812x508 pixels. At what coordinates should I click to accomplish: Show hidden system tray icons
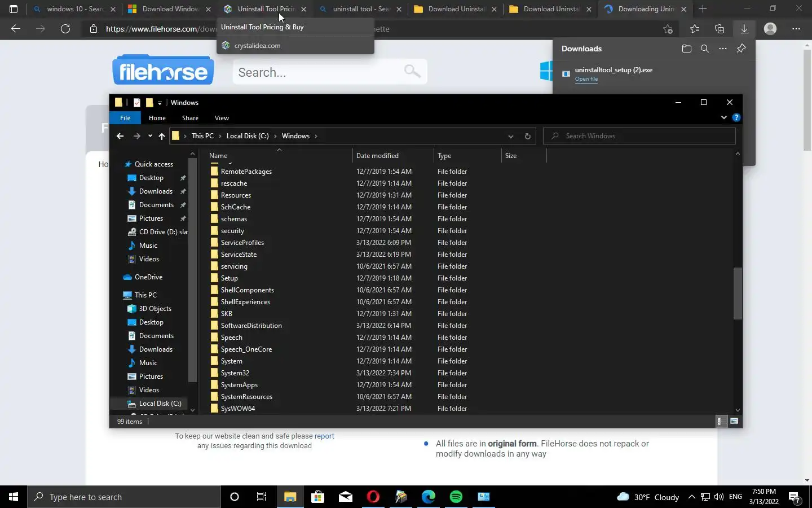(x=691, y=497)
